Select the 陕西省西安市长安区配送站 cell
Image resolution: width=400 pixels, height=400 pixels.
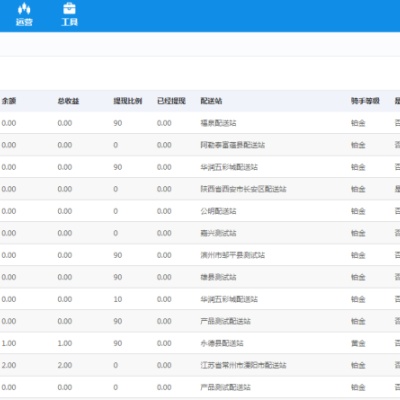(243, 189)
